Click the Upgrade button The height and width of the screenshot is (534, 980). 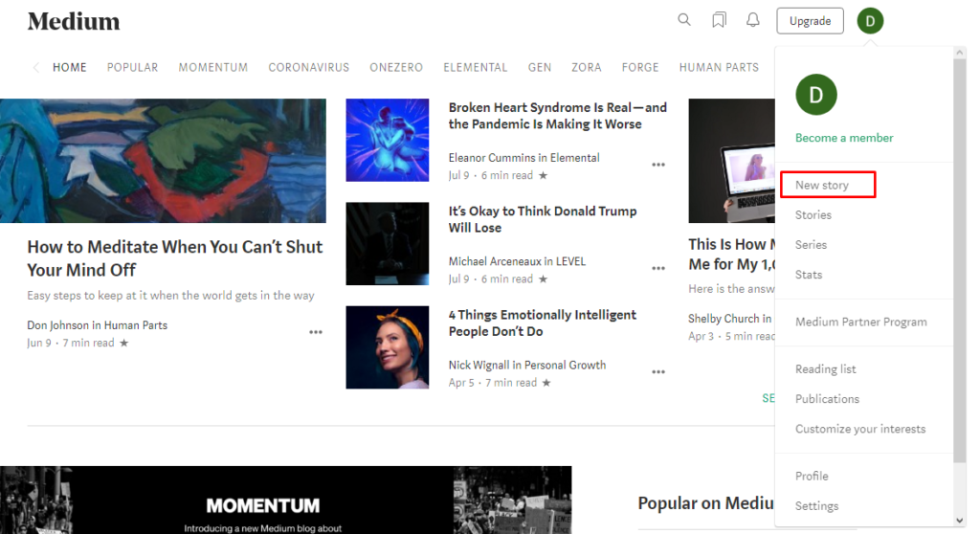pos(810,21)
